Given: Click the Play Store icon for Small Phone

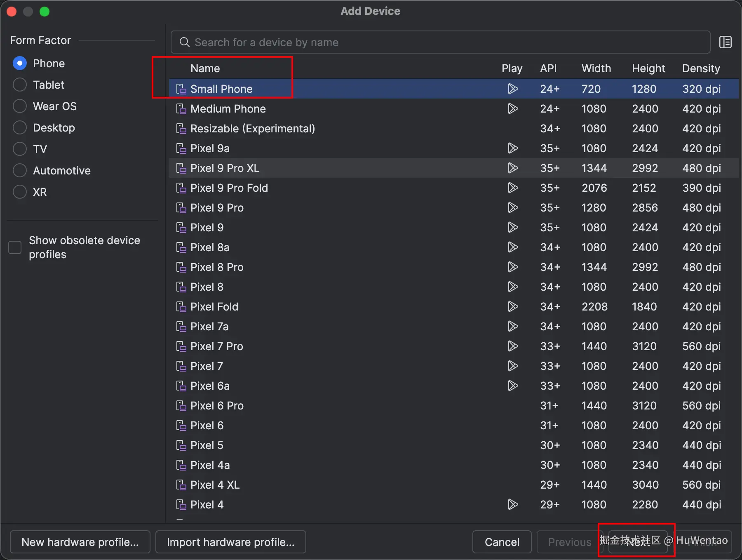Looking at the screenshot, I should coord(513,89).
